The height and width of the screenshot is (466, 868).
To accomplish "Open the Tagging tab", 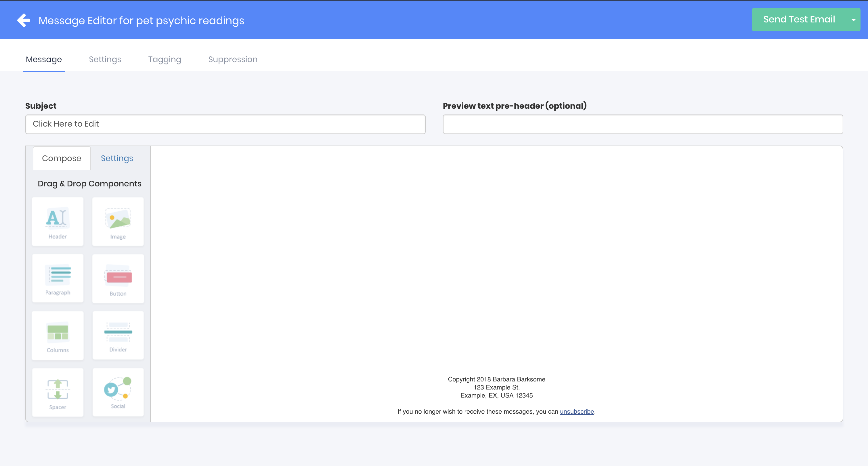I will coord(165,59).
